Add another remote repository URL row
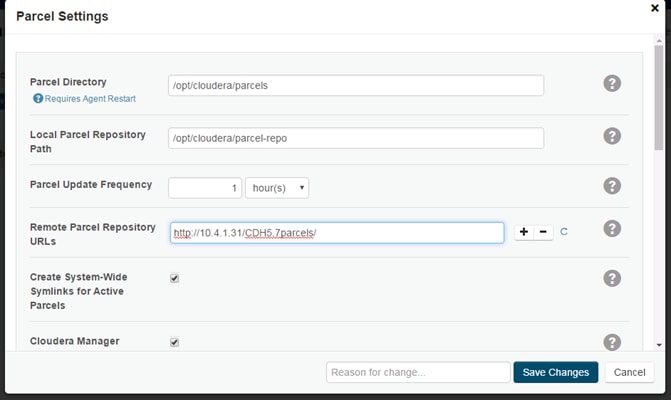The image size is (671, 400). click(524, 232)
